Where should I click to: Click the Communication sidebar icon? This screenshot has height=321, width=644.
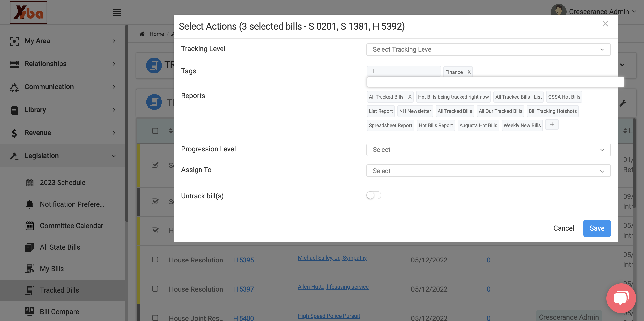(x=14, y=87)
